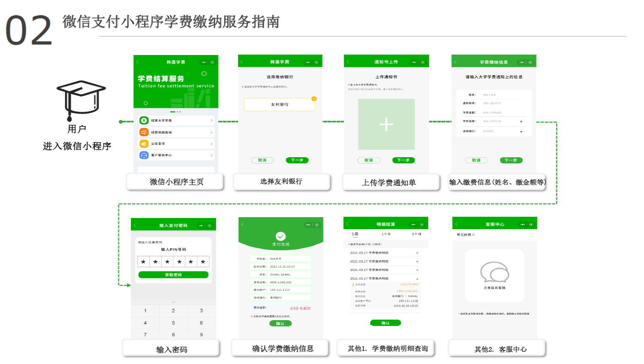Click the 姓名 input field
Viewport: 644px width, 364px height.
click(x=504, y=95)
